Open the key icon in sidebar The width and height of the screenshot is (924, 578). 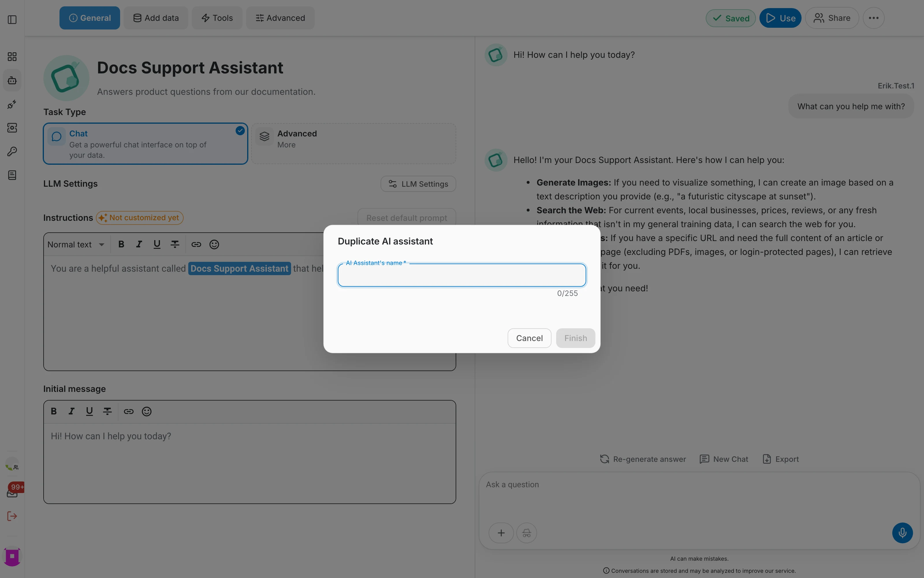(x=12, y=151)
